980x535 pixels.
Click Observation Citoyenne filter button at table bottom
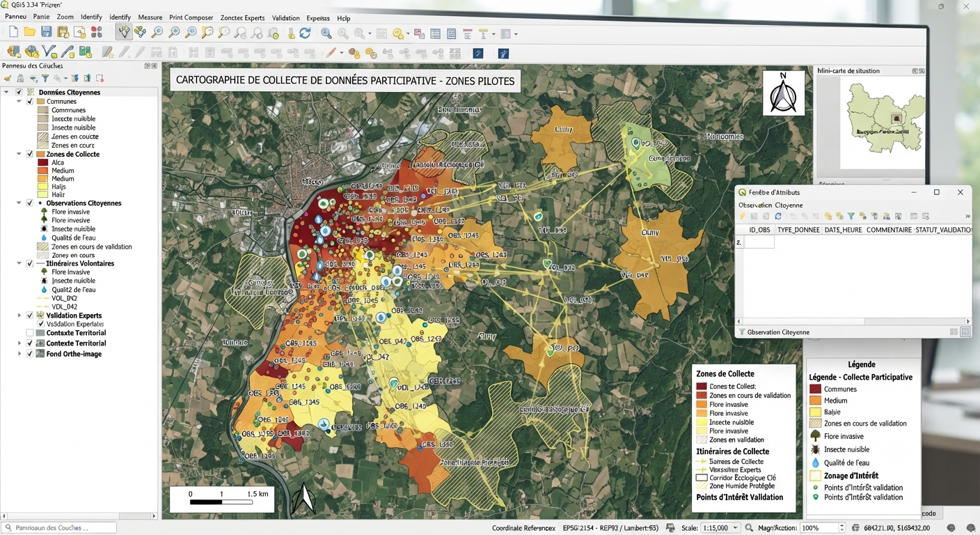coord(773,332)
